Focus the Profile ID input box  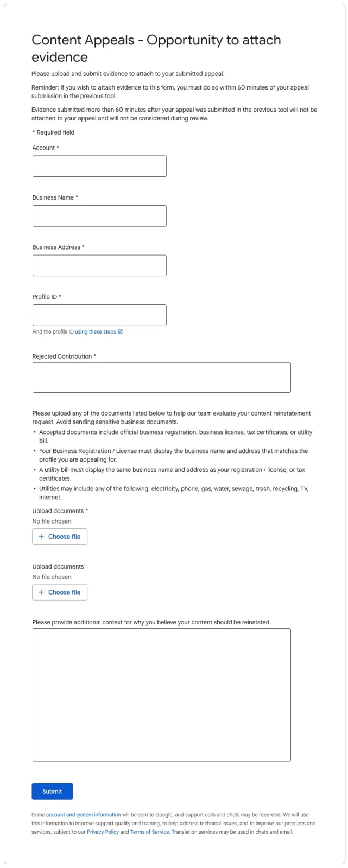pos(99,315)
